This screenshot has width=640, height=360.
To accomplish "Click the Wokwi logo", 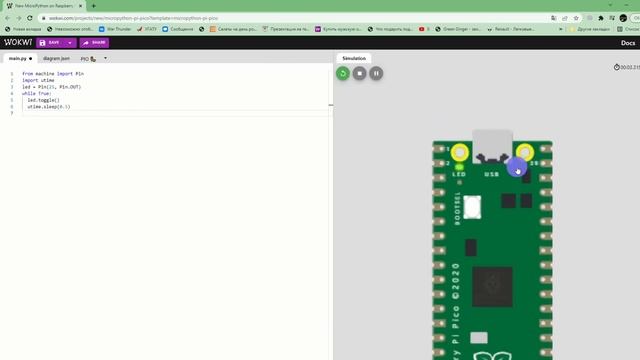I will coord(18,42).
